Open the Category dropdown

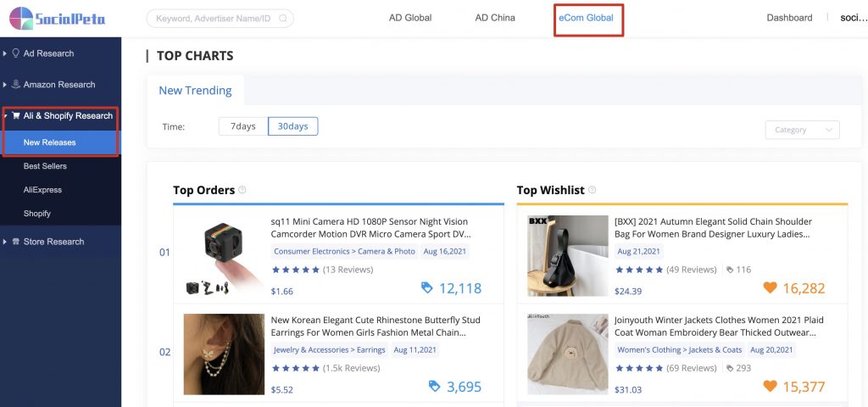802,130
